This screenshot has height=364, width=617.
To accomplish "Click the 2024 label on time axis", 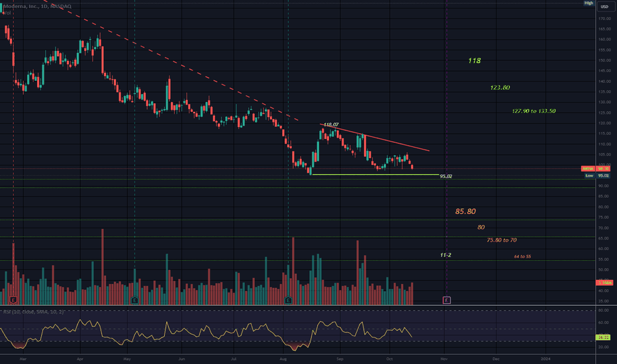I will coord(546,359).
